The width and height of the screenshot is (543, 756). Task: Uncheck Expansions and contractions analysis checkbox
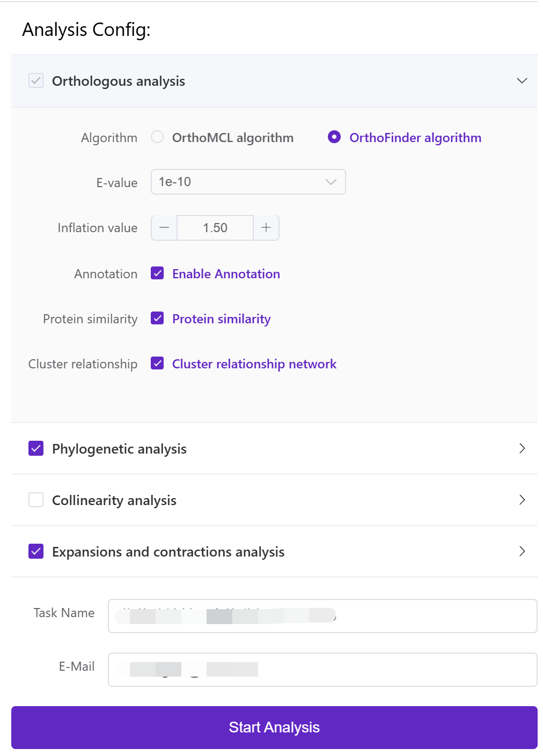pyautogui.click(x=36, y=551)
